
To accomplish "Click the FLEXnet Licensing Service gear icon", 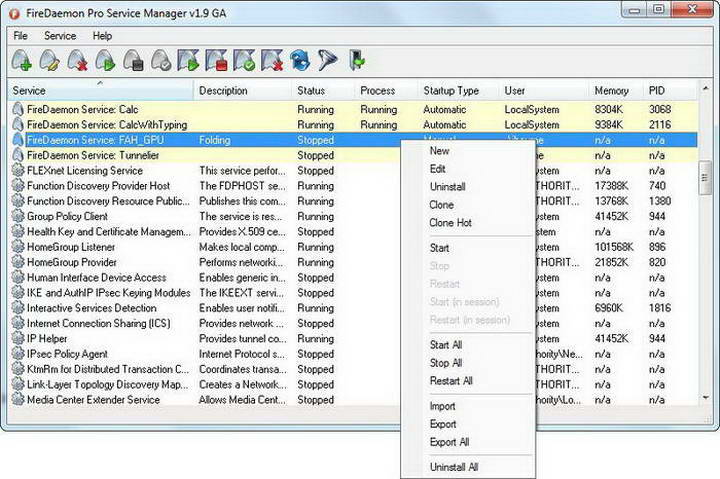I will [18, 170].
